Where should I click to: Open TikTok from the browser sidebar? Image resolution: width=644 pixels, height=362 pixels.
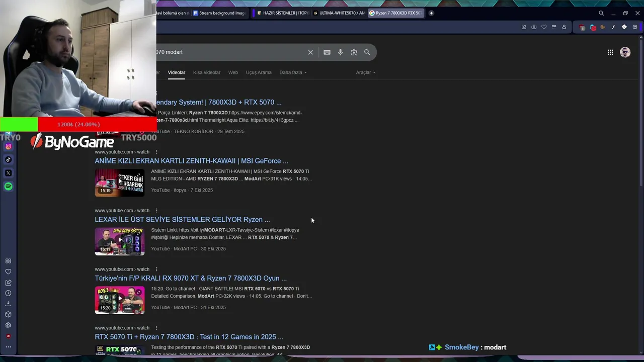(8, 159)
